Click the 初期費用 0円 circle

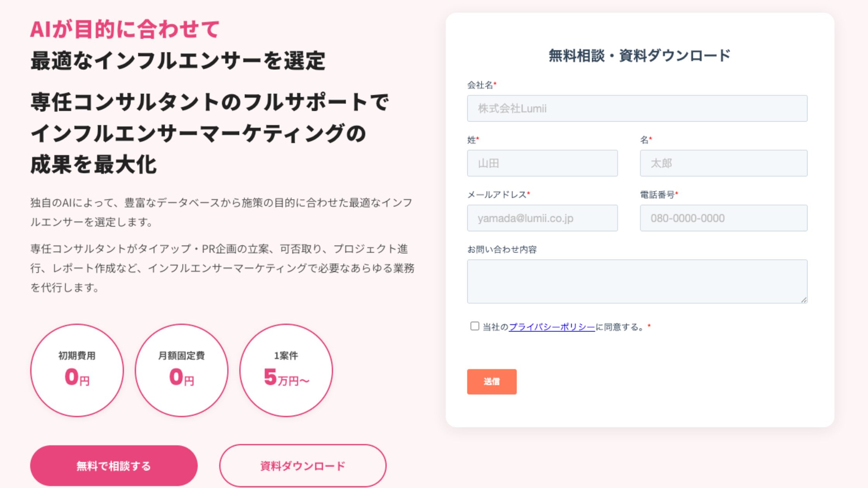(x=77, y=371)
